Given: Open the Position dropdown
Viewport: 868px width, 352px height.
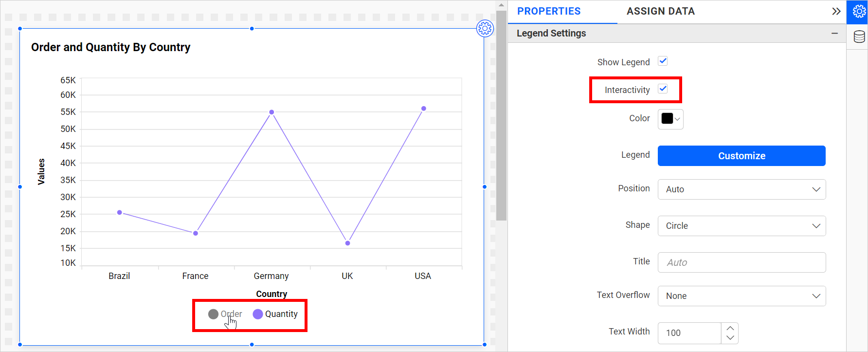Looking at the screenshot, I should click(x=741, y=189).
